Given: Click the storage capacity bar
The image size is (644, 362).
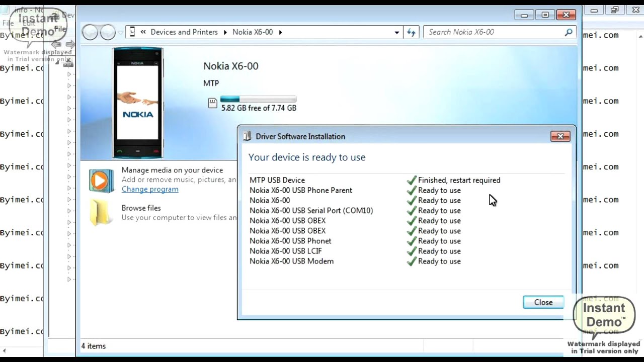Looking at the screenshot, I should (x=258, y=99).
